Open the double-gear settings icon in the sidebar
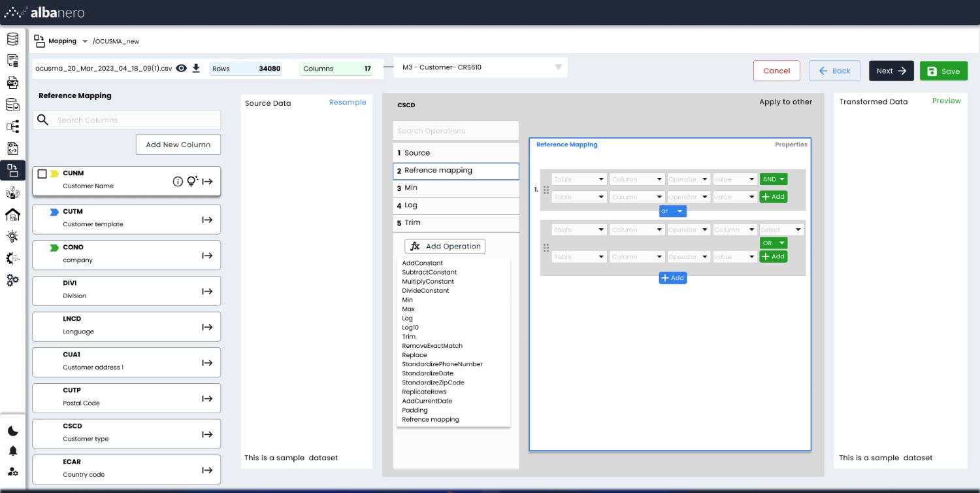Image resolution: width=980 pixels, height=493 pixels. [x=12, y=280]
